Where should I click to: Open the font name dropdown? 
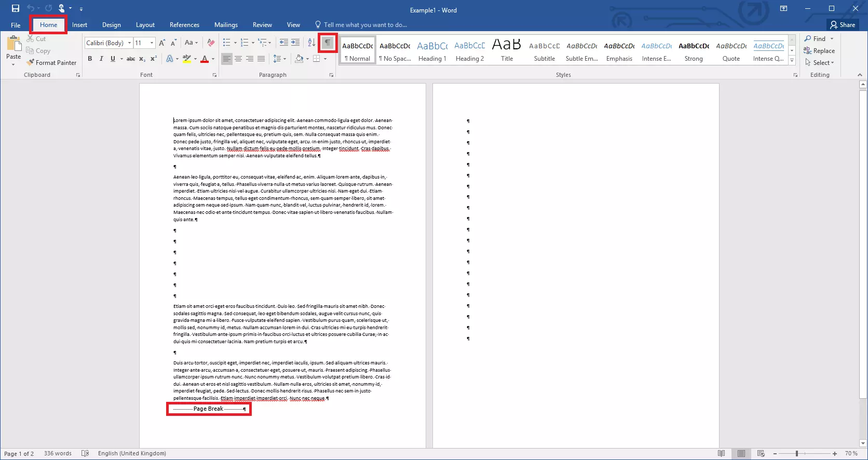pyautogui.click(x=129, y=43)
